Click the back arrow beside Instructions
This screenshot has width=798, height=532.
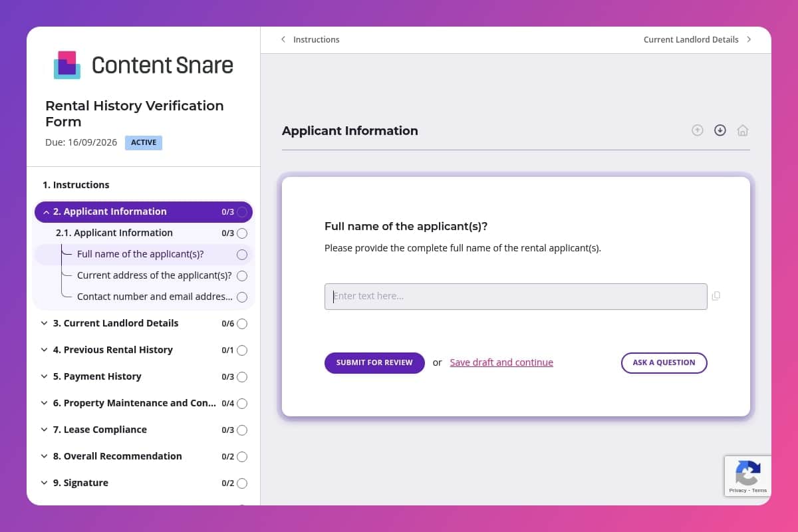coord(283,39)
